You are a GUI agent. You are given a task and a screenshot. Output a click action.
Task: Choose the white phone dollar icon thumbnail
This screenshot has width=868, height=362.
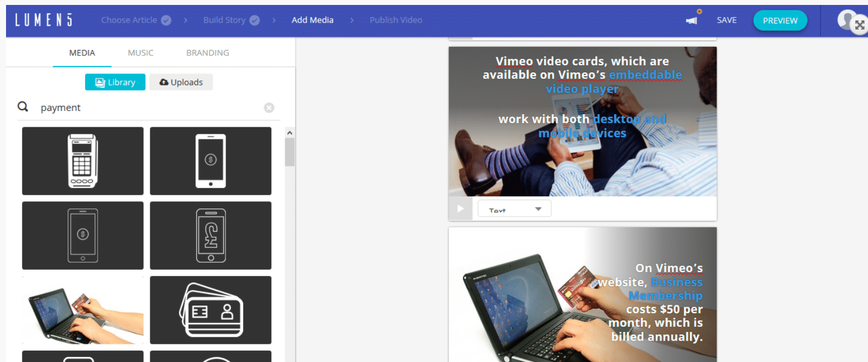pos(211,161)
